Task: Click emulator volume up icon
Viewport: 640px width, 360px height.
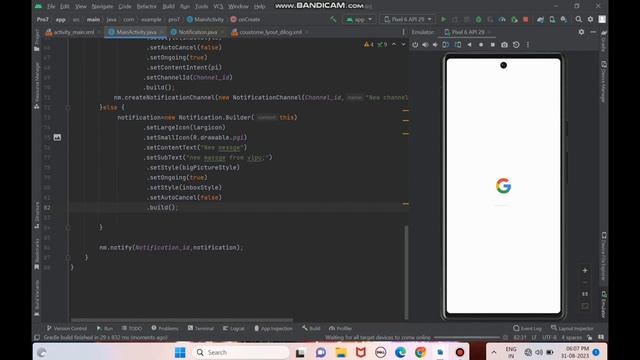Action: click(425, 45)
